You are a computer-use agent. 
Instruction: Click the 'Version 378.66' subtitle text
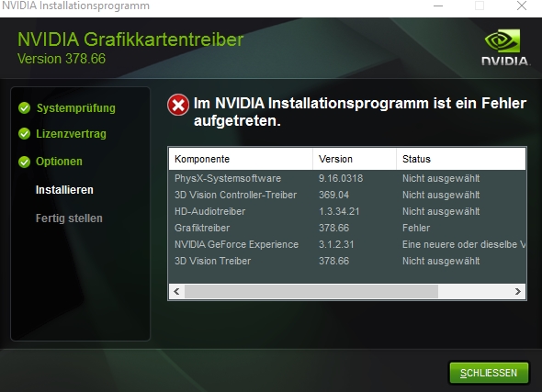tap(62, 59)
